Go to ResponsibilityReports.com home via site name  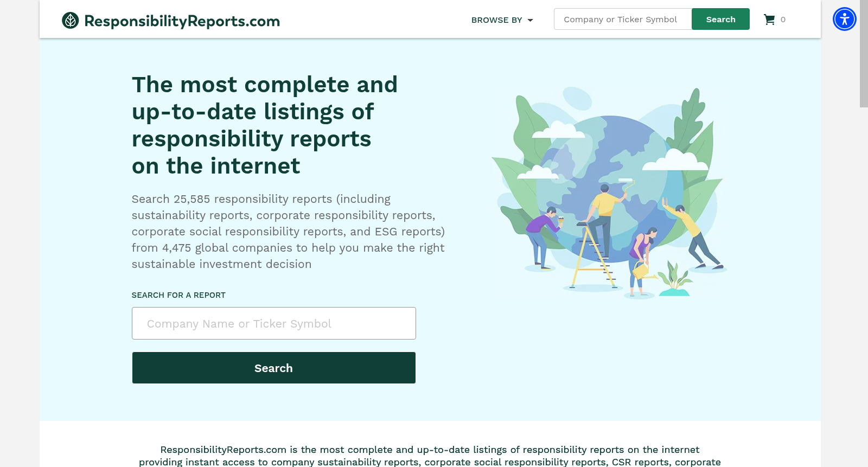pos(182,21)
